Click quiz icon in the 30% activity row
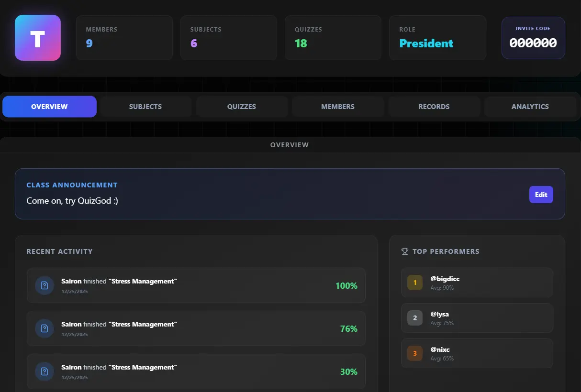Image resolution: width=581 pixels, height=392 pixels. coord(45,371)
